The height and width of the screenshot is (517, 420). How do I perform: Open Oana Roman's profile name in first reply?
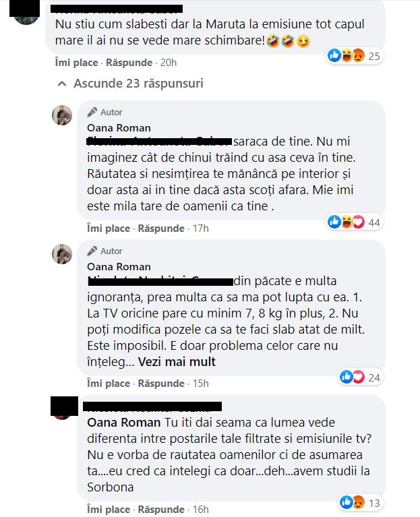(119, 127)
